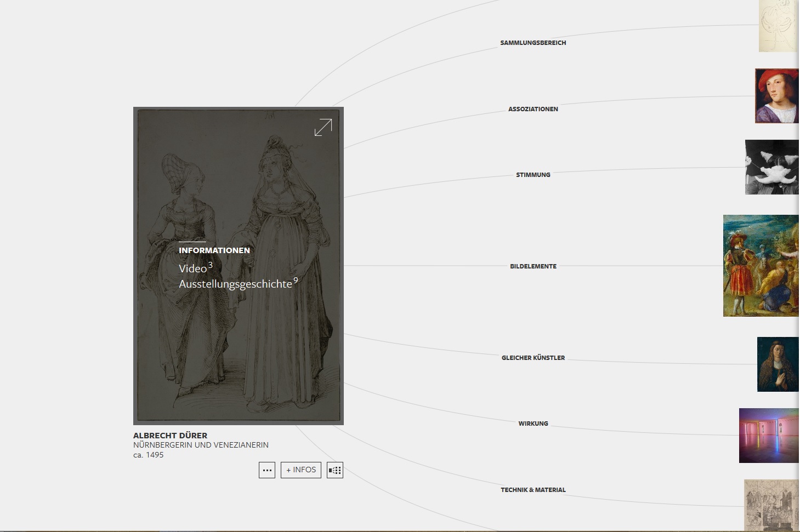Select the GLEICHER KÜNSTLER category label
800x532 pixels.
[x=533, y=358]
